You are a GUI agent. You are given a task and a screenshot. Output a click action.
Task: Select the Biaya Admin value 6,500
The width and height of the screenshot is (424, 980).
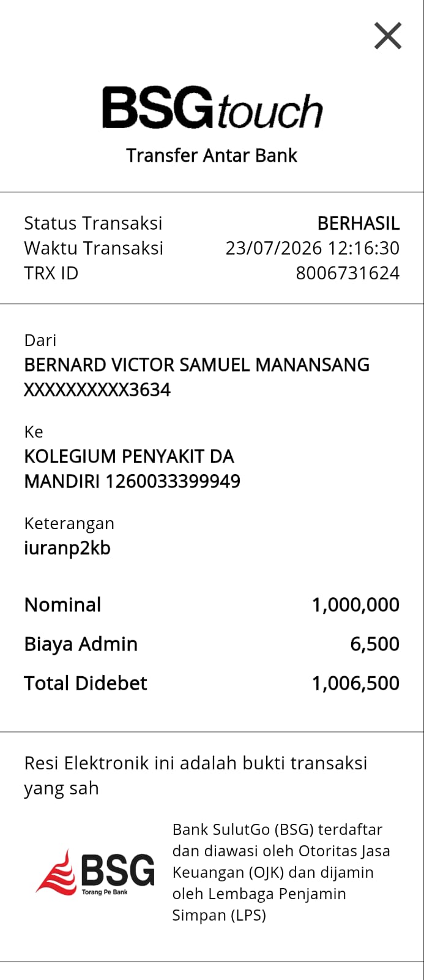pyautogui.click(x=374, y=644)
